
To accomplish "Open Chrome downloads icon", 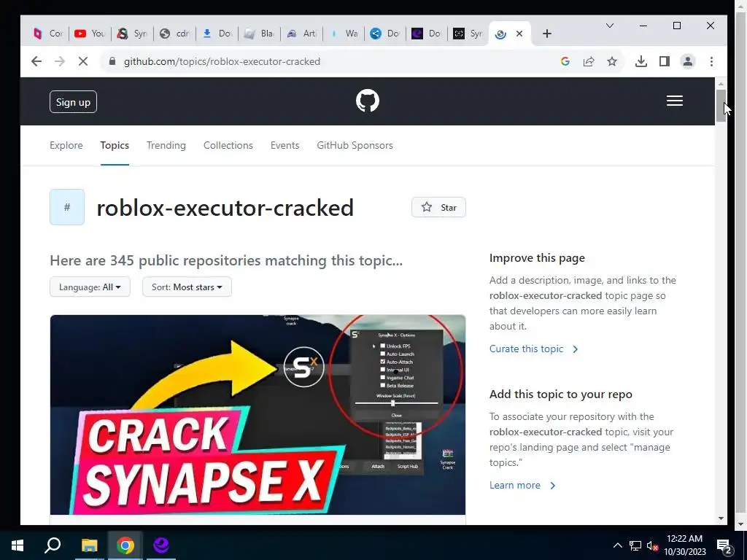I will (640, 61).
